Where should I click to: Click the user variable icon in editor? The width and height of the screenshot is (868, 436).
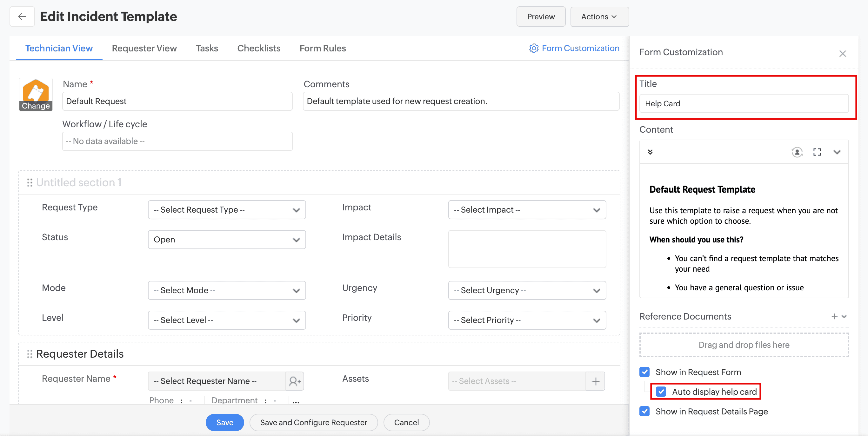point(797,152)
